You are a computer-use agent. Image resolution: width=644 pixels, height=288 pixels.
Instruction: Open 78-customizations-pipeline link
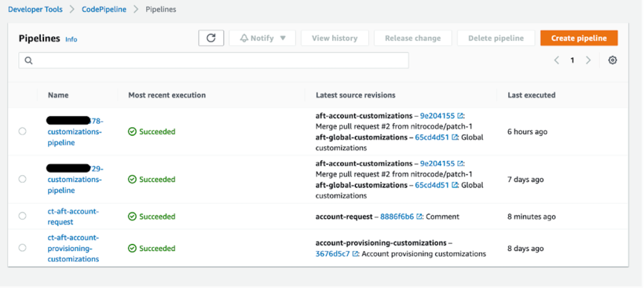pos(75,131)
